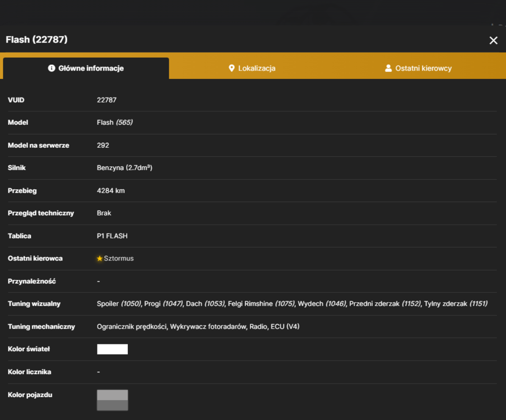506x420 pixels.
Task: Select the Model value 'Flash (565)'
Action: pos(115,123)
